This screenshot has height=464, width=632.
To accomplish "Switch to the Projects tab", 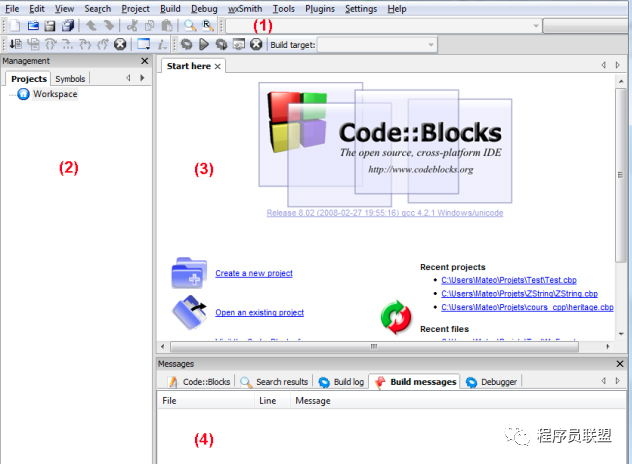I will tap(29, 79).
